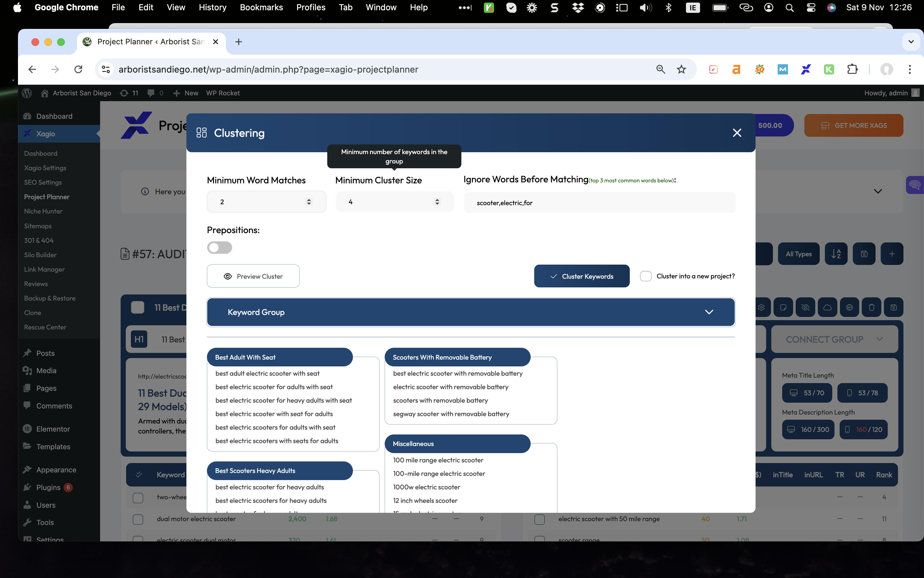Screen dimensions: 924x578
Task: Select the 'Scooters With Removable Battery' group header
Action: click(458, 357)
